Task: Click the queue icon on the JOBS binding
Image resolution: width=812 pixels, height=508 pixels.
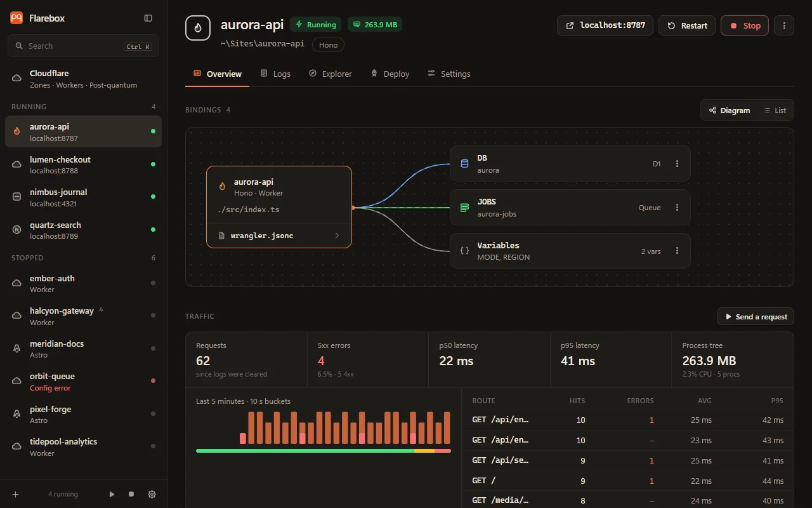Action: pyautogui.click(x=464, y=208)
